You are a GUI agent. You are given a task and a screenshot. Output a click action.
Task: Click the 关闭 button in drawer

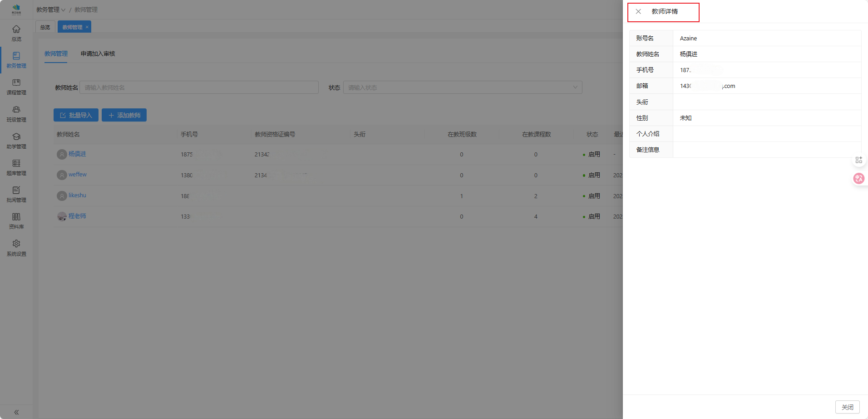(847, 407)
